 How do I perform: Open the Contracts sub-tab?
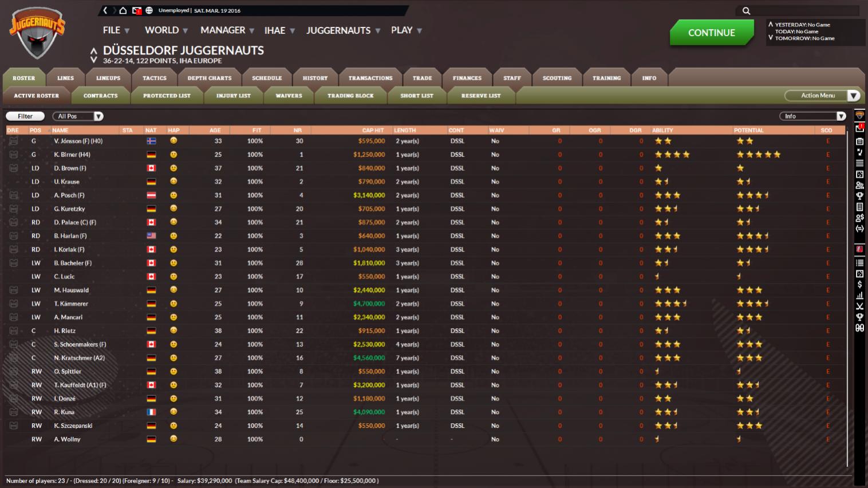point(100,96)
